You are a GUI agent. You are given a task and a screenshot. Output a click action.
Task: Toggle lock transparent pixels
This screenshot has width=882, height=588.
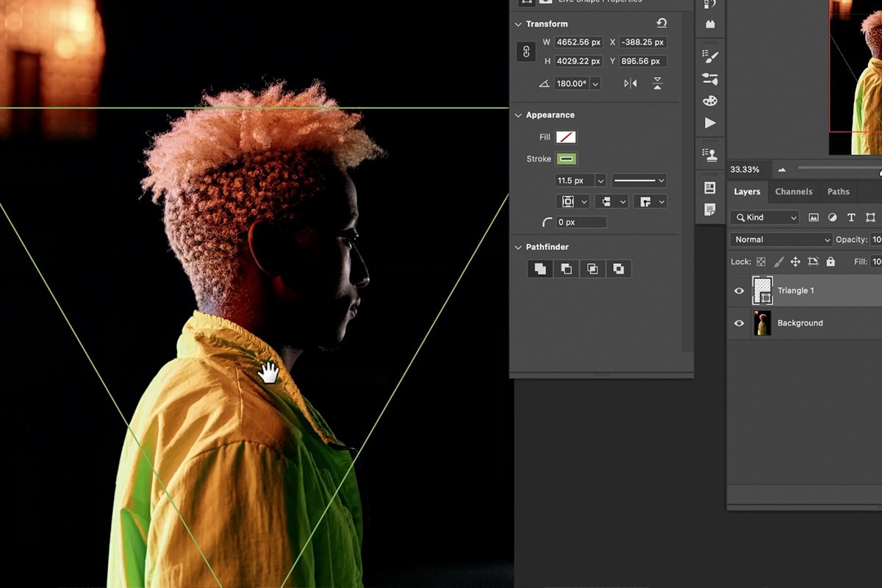click(x=761, y=262)
